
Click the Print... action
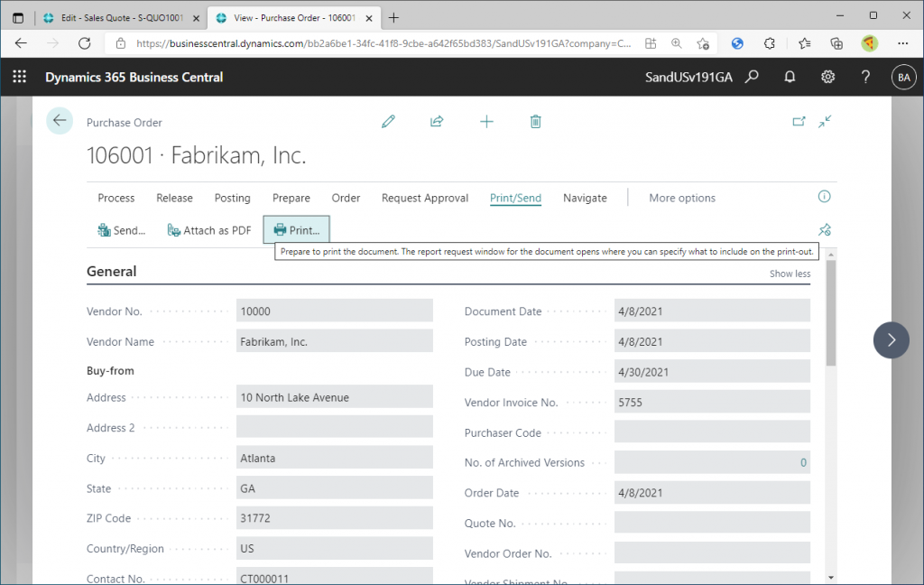pos(296,230)
